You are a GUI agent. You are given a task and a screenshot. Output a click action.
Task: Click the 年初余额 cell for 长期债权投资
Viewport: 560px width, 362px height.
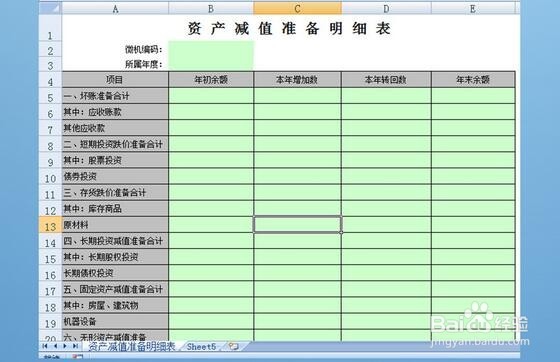tap(211, 273)
